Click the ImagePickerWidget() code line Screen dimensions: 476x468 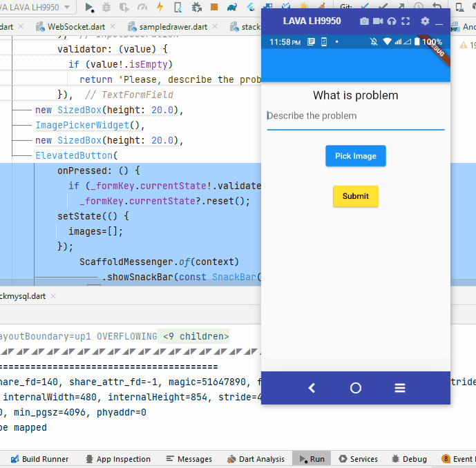coord(91,125)
